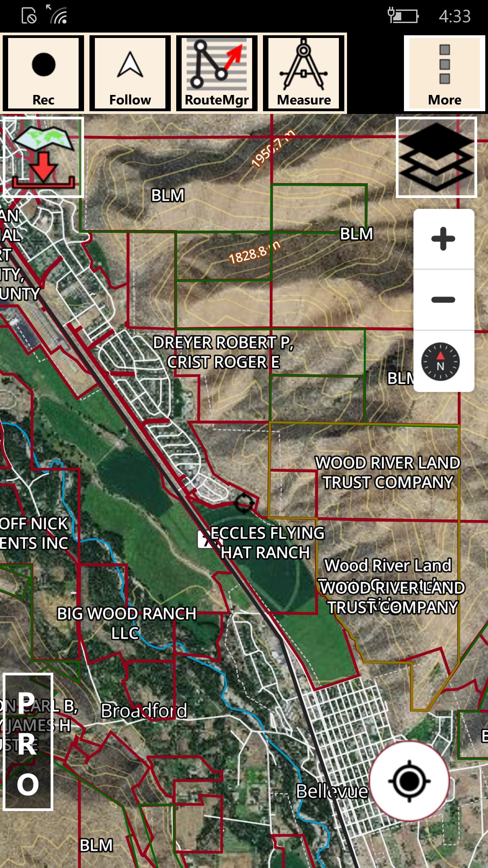This screenshot has width=488, height=868.
Task: Tap the PRO upgrade badge
Action: (28, 741)
